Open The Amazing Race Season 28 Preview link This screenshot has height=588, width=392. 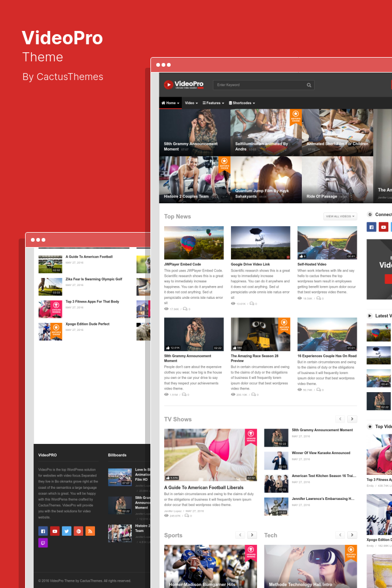tap(254, 359)
